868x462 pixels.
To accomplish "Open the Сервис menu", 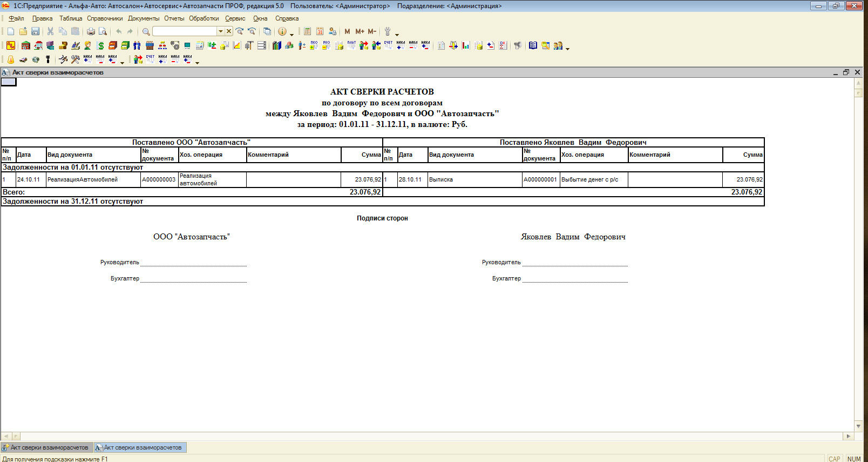I will click(x=235, y=18).
